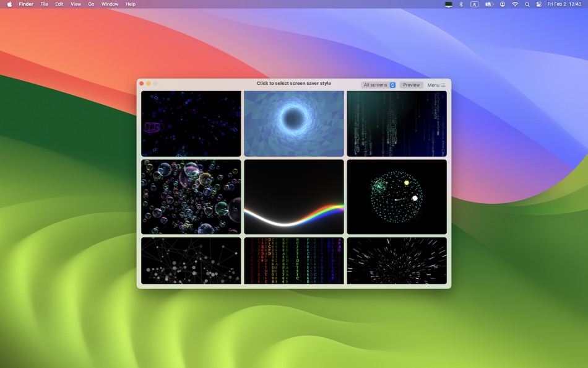Click the date and time Fri Feb 2 12:43

(x=564, y=4)
